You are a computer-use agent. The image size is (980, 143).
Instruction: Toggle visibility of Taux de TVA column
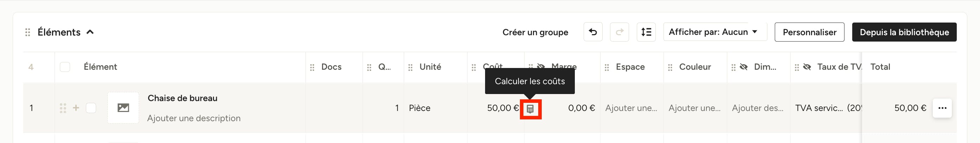806,67
